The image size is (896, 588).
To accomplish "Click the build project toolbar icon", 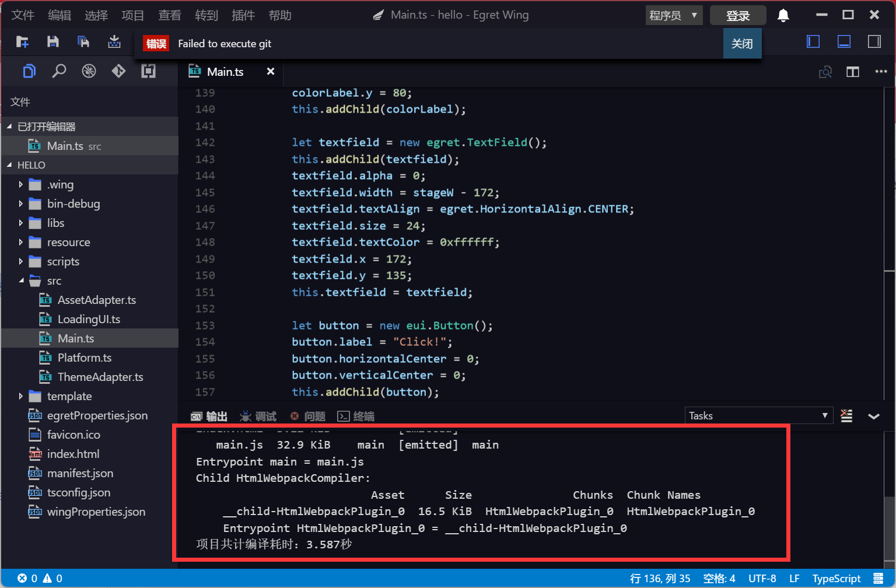I will click(x=114, y=41).
